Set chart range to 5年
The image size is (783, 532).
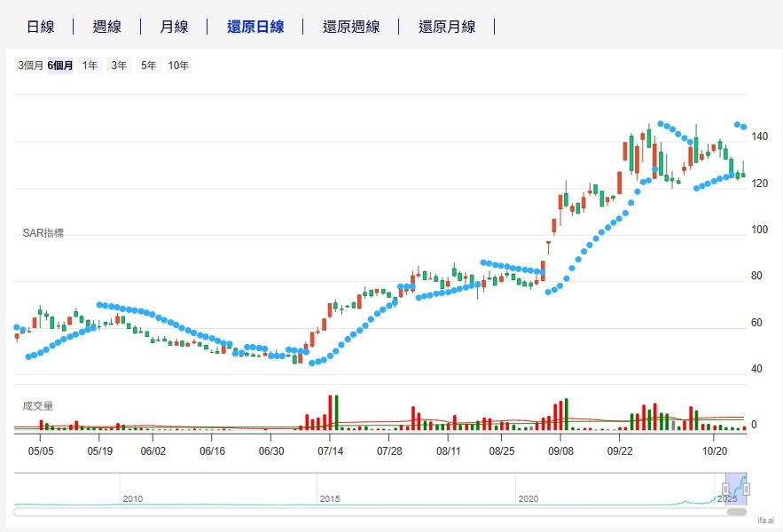(x=148, y=66)
